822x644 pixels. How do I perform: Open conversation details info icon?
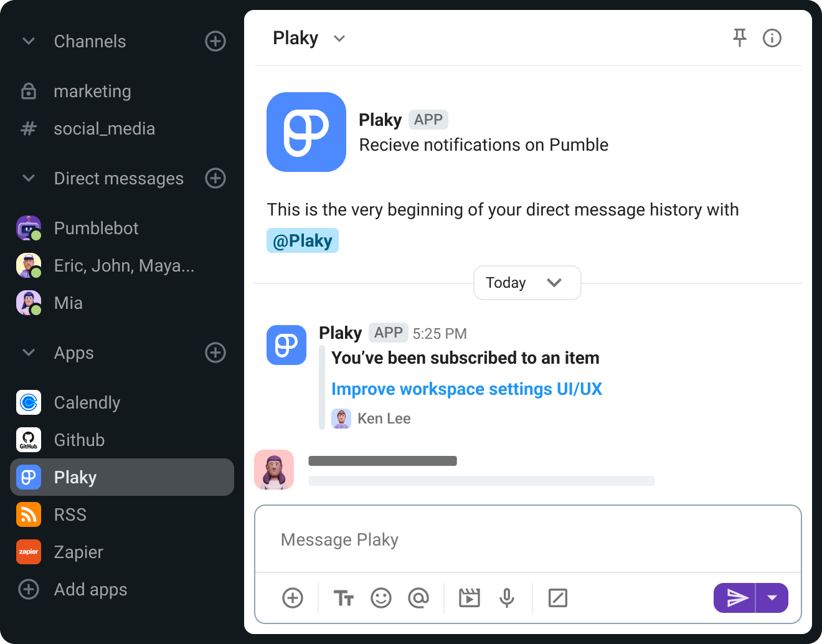tap(772, 38)
